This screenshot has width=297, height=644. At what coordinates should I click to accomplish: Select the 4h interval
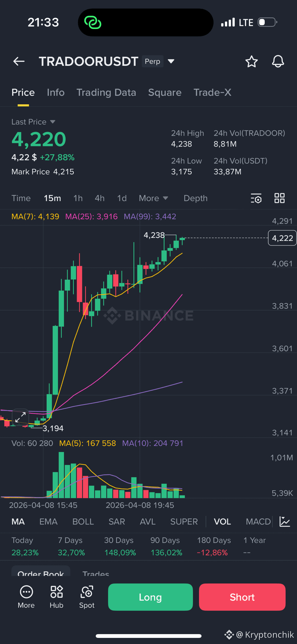coord(100,198)
